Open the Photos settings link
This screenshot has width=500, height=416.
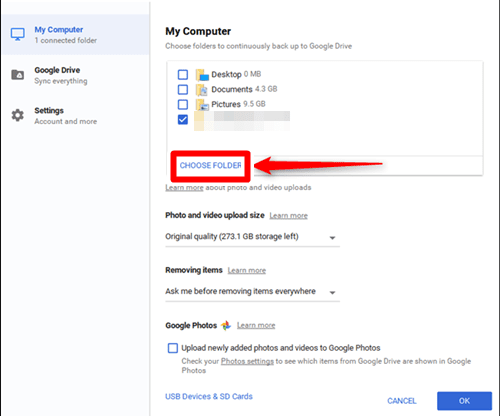(247, 361)
